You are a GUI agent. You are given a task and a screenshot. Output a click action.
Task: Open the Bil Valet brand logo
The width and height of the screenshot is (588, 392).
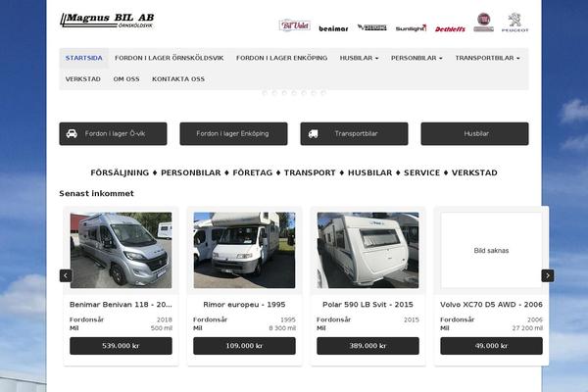click(x=295, y=25)
